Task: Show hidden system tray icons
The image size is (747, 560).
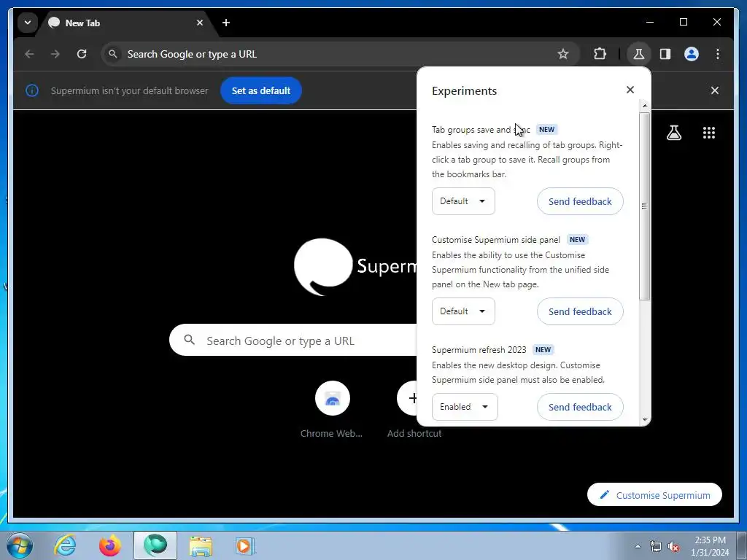Action: [638, 546]
